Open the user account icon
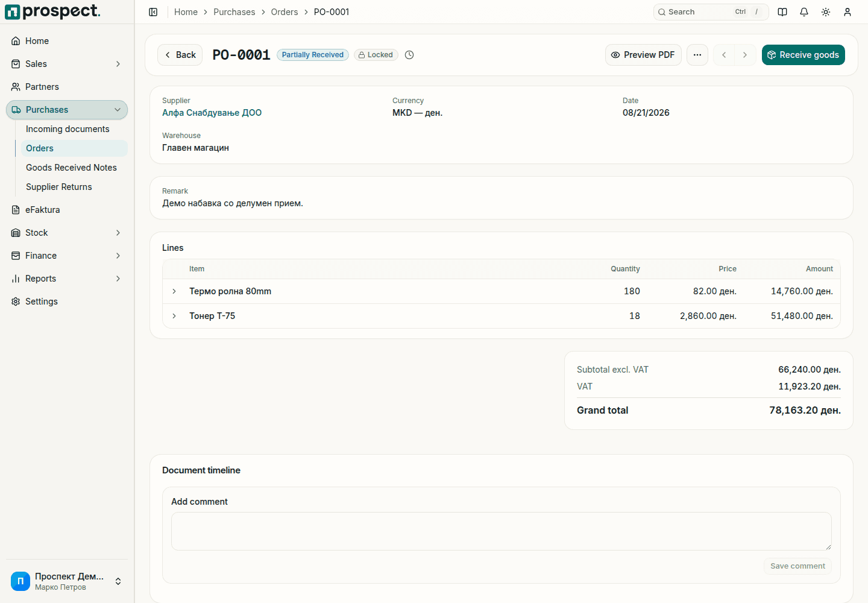The height and width of the screenshot is (603, 868). pos(848,12)
